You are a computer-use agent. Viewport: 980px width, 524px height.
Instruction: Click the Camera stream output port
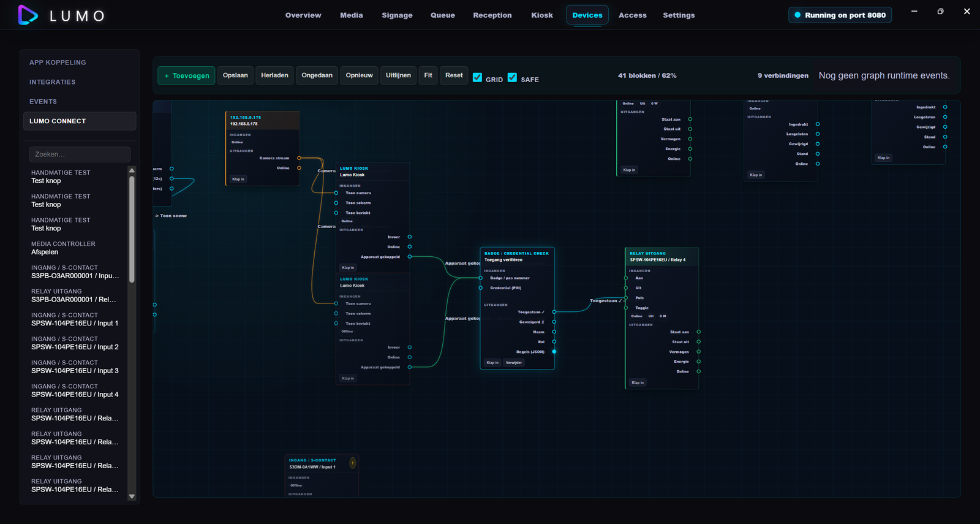click(x=299, y=158)
